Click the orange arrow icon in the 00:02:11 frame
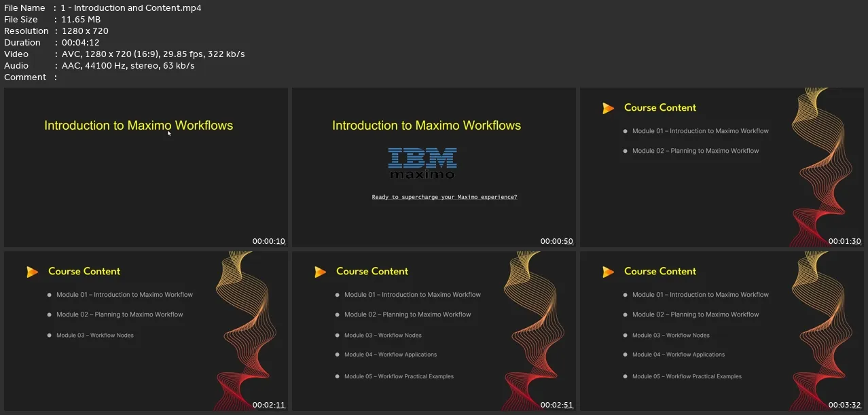Screen dimensions: 868x415 [33, 272]
